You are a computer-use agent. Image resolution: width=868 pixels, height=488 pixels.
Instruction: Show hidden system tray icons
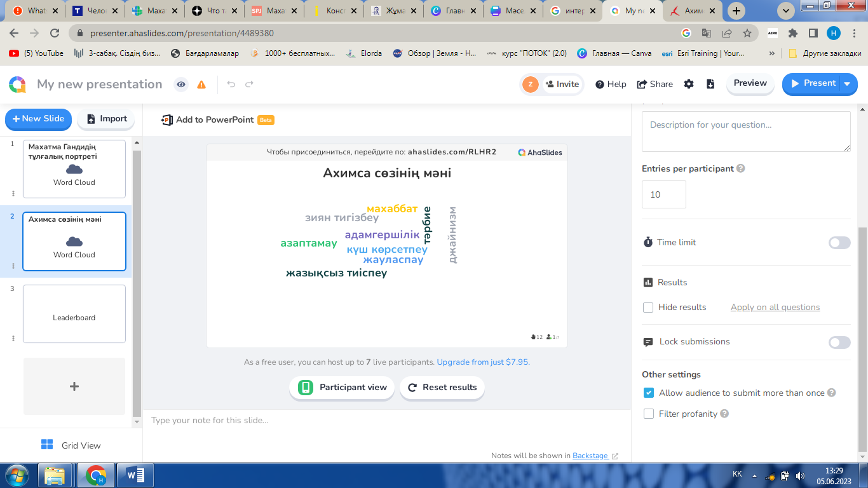coord(754,475)
